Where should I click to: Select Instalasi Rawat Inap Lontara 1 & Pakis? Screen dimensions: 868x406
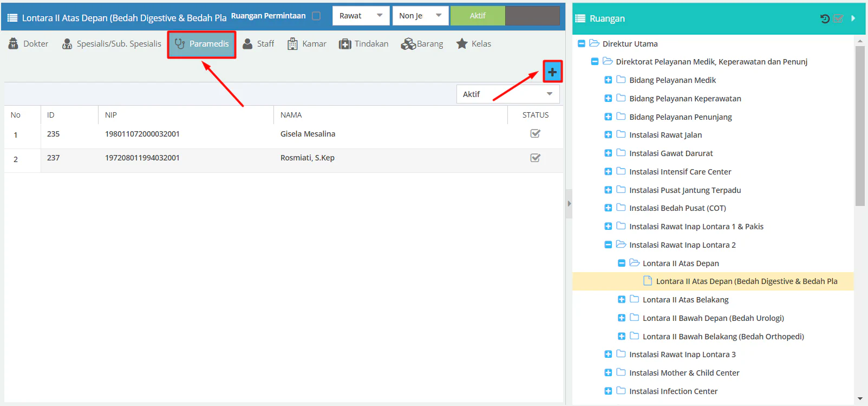[696, 227]
